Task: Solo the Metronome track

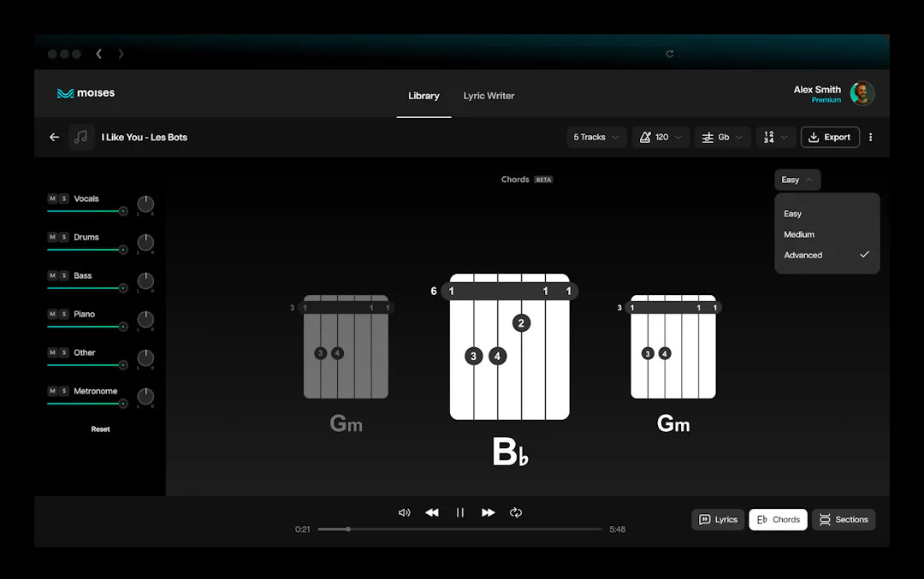Action: coord(64,391)
